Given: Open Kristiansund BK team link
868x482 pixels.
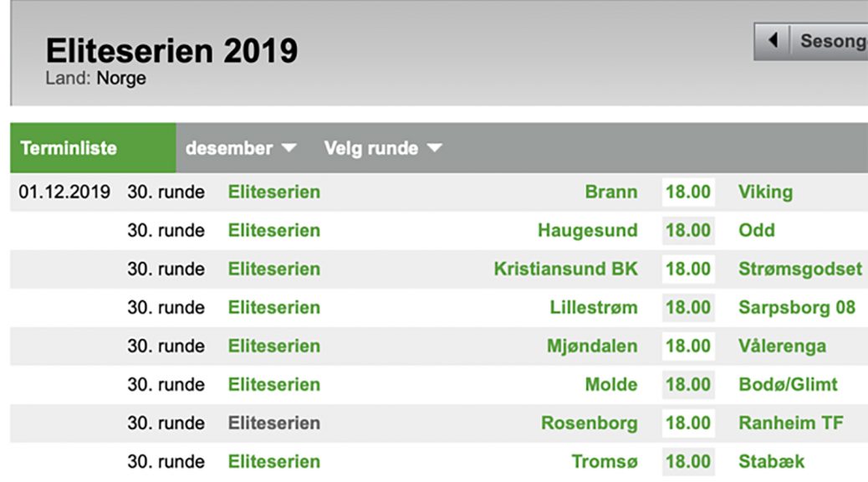Looking at the screenshot, I should (565, 269).
